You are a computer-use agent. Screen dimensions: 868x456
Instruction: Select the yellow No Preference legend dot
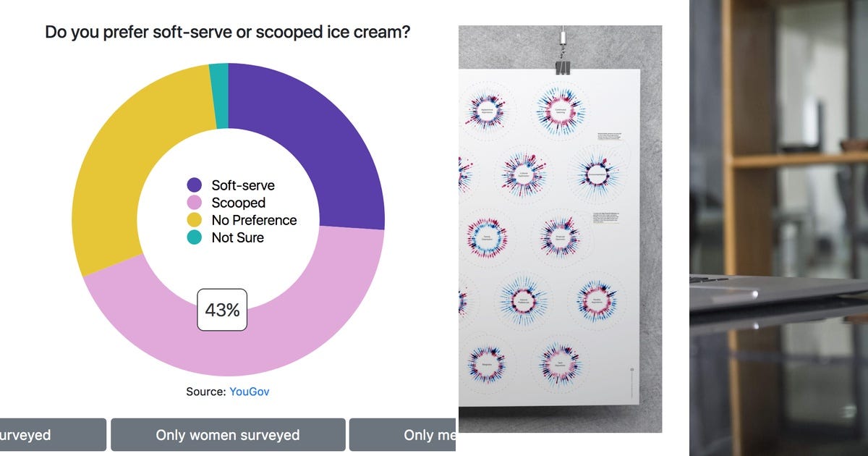pyautogui.click(x=193, y=220)
